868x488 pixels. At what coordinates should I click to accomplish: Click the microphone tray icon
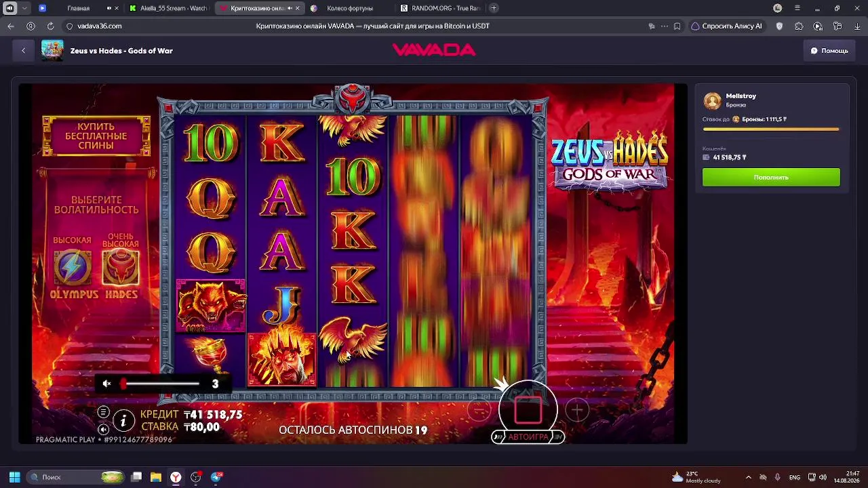pyautogui.click(x=777, y=477)
